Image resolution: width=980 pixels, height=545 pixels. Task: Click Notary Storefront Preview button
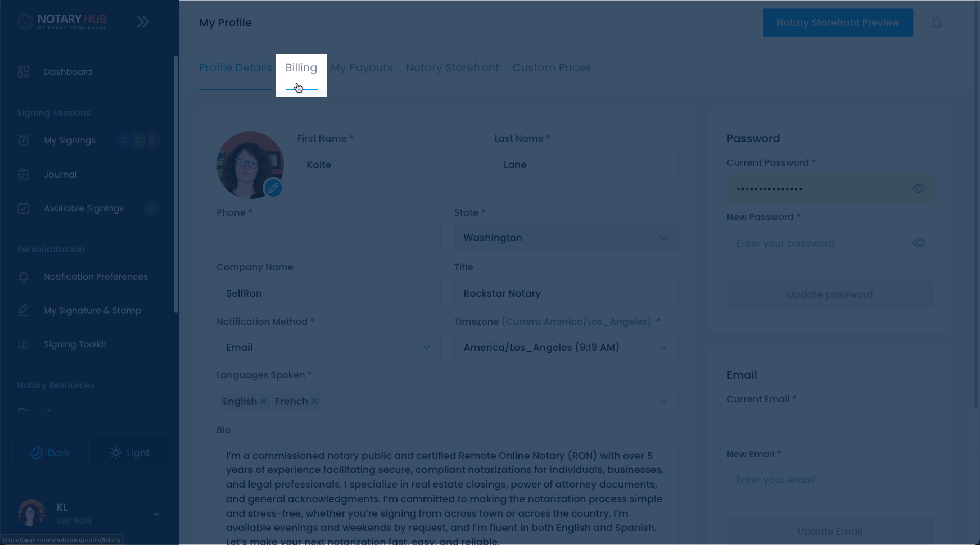click(838, 23)
